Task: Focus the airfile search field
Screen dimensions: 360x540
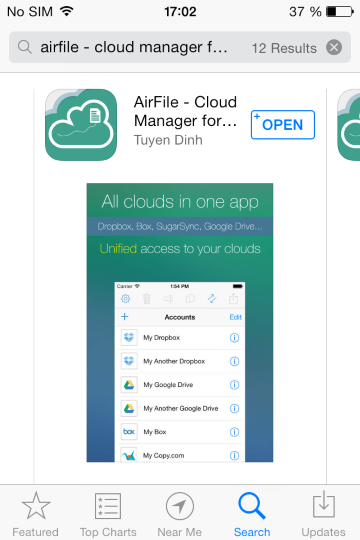Action: [180, 47]
